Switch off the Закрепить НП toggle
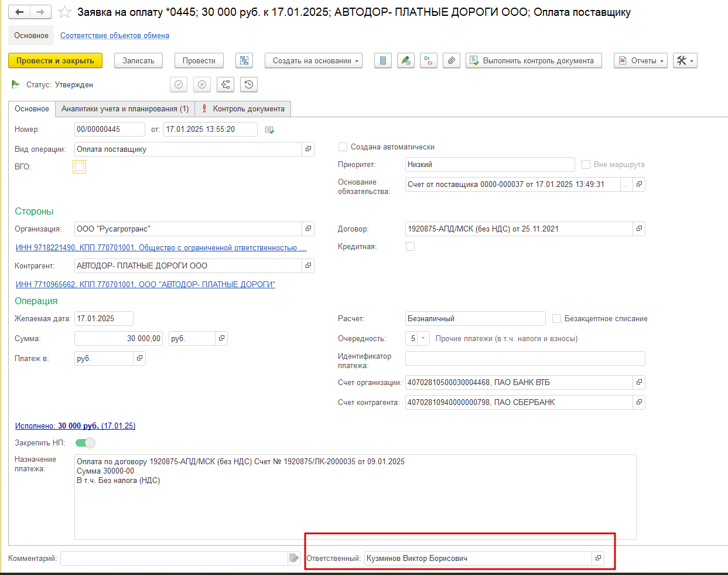The width and height of the screenshot is (728, 575). (x=85, y=443)
